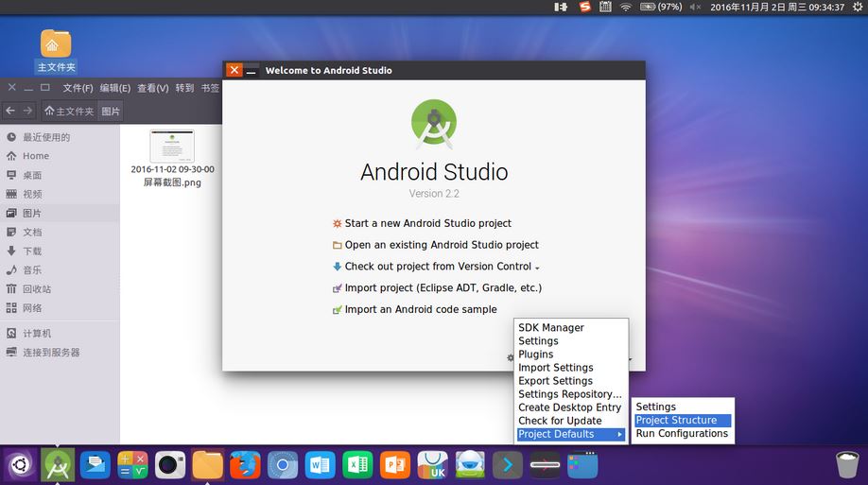Image resolution: width=868 pixels, height=485 pixels.
Task: Open Settings Repository... entry
Action: point(571,394)
